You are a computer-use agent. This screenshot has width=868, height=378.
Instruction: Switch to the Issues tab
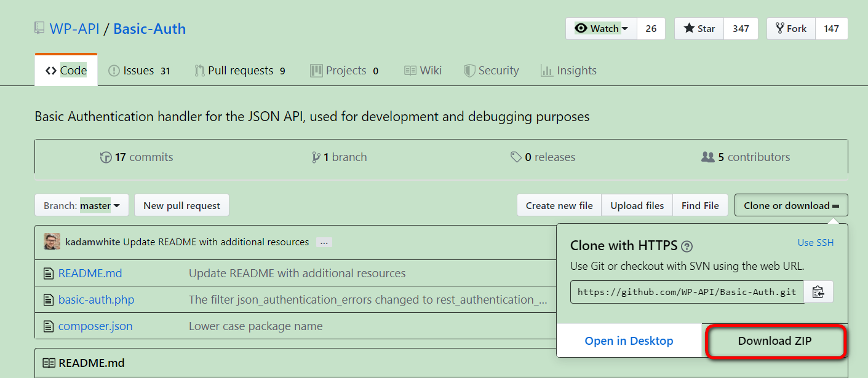139,71
